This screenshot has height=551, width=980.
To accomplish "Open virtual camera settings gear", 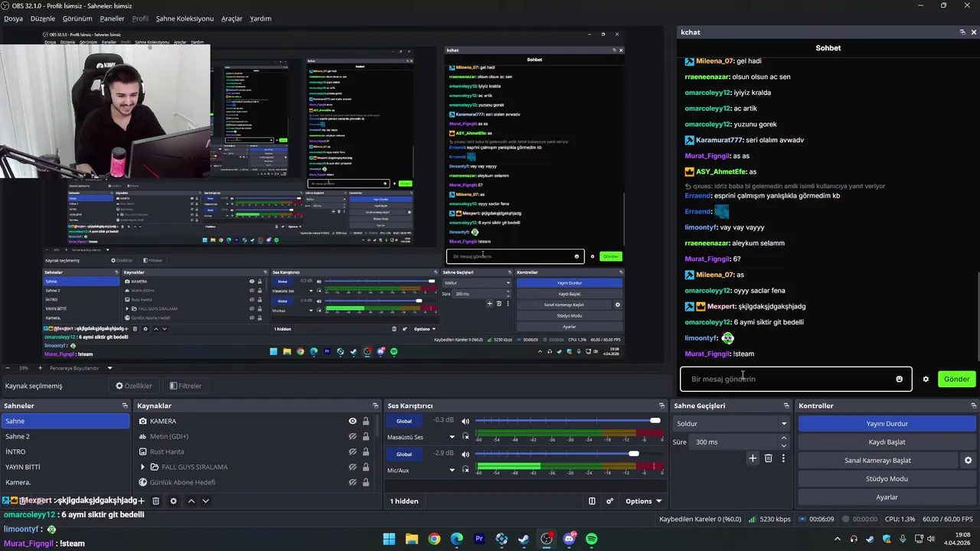I will [968, 460].
